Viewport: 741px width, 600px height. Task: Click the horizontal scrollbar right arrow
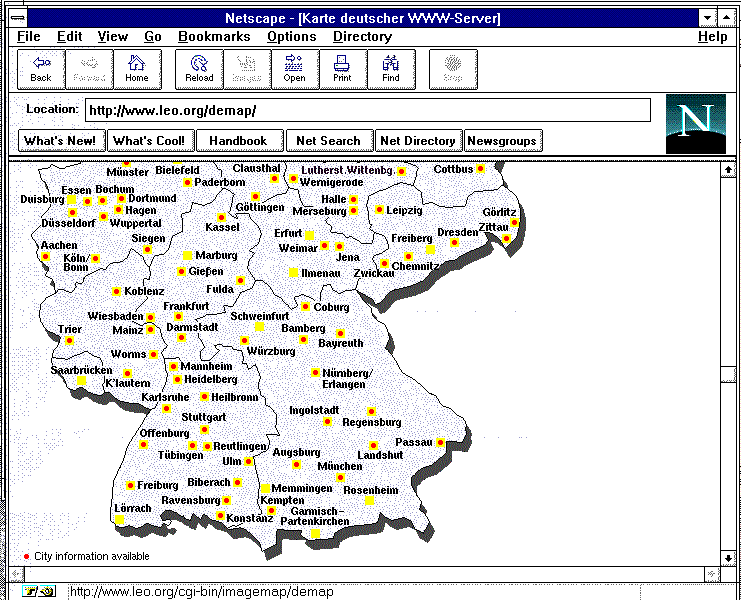point(712,574)
